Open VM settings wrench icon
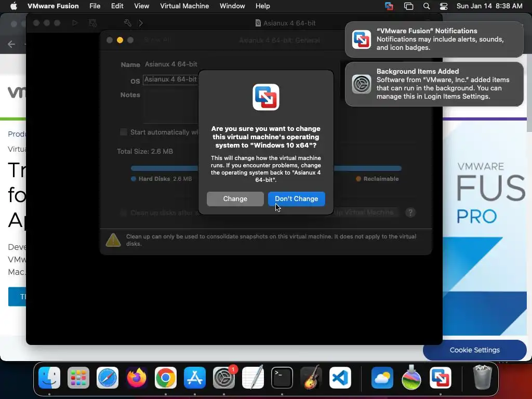The height and width of the screenshot is (399, 532). click(128, 23)
